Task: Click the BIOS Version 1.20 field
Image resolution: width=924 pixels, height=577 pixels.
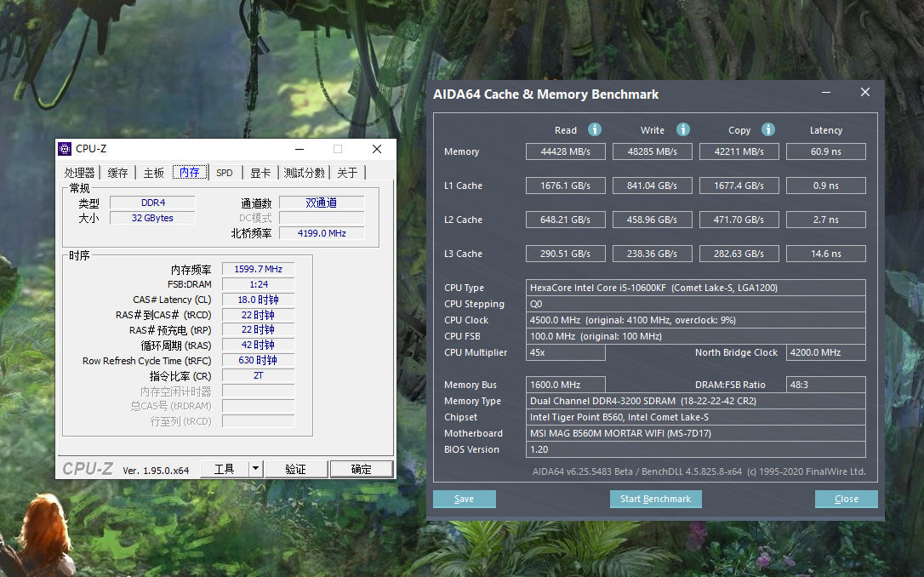Action: pyautogui.click(x=696, y=449)
